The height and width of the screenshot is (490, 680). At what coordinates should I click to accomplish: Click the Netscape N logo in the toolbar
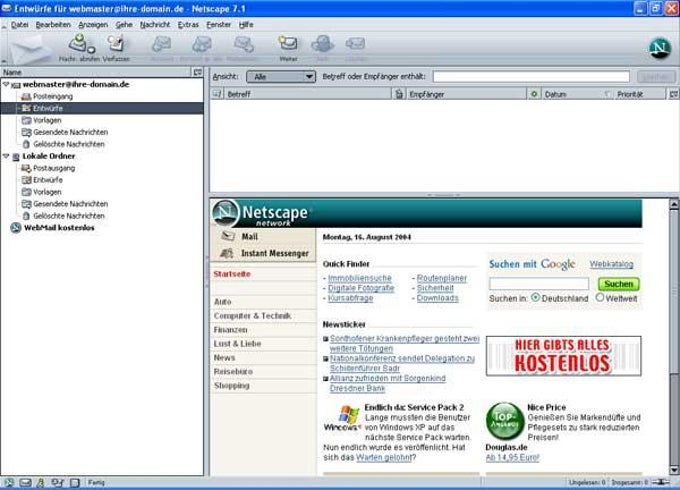tap(660, 48)
